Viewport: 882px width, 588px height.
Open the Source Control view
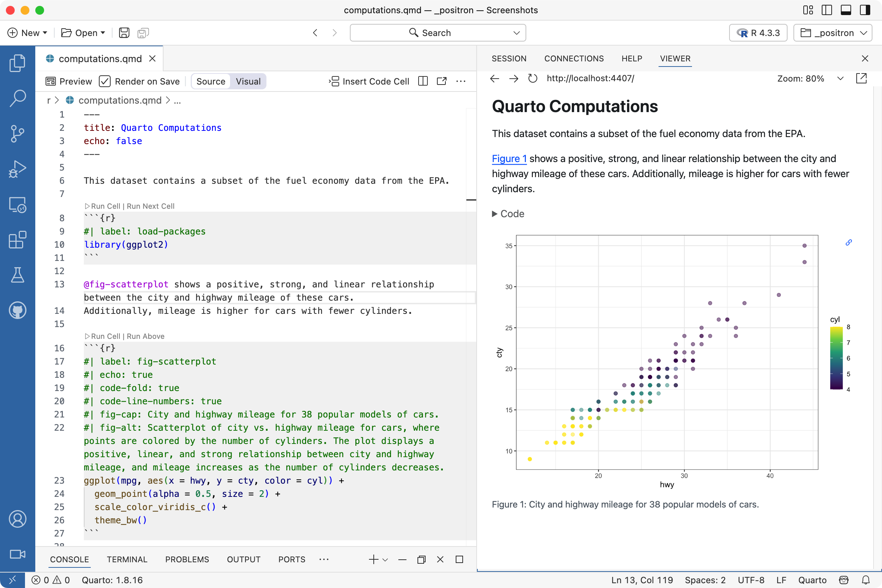(17, 134)
